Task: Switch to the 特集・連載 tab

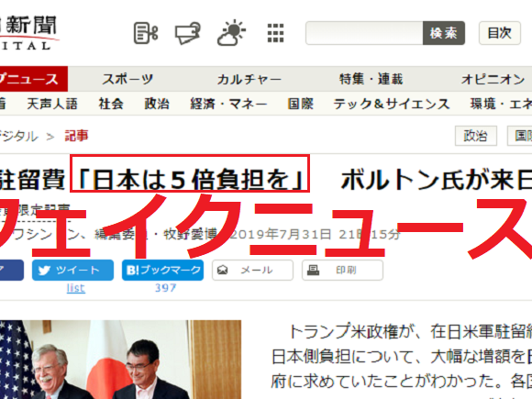Action: coord(371,79)
